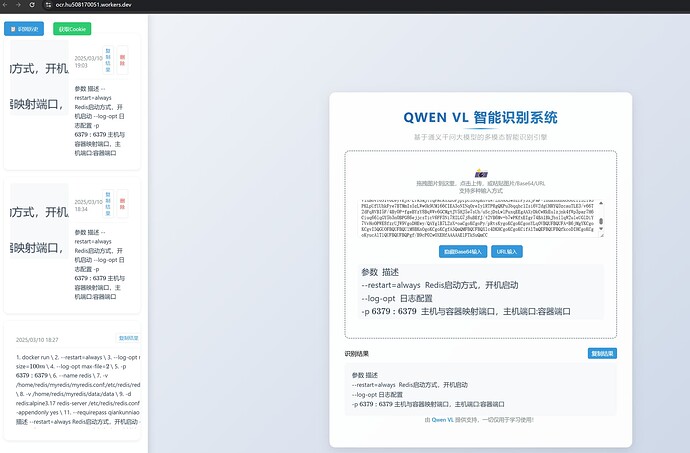Click the 2025/03/10 18:27 timestamp

tap(37, 340)
